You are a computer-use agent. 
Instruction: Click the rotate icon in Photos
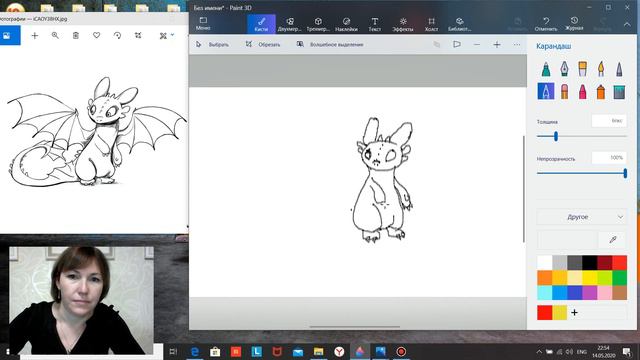[117, 36]
